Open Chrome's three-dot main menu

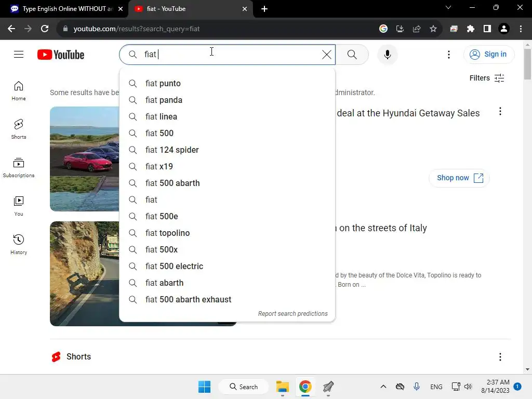pos(521,29)
